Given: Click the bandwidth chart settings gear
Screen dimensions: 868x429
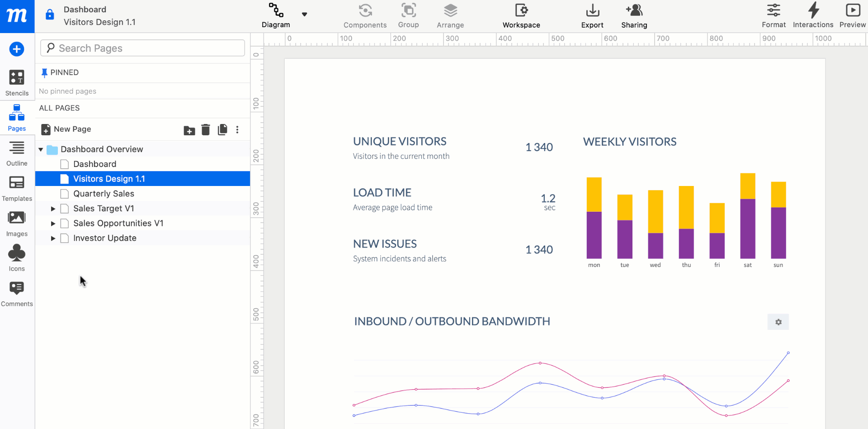Looking at the screenshot, I should 778,322.
